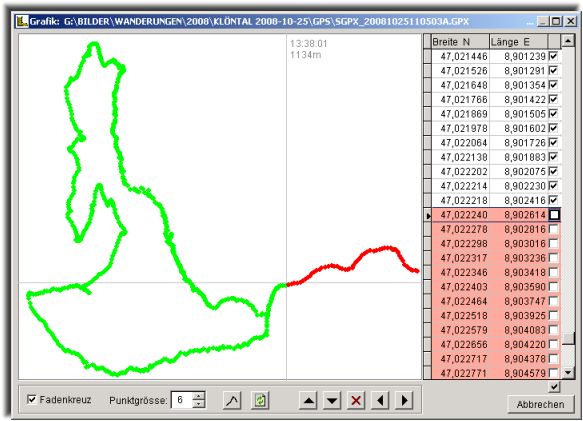Viewport: 583px width, 421px height.
Task: Click the track line drawing icon
Action: click(232, 400)
